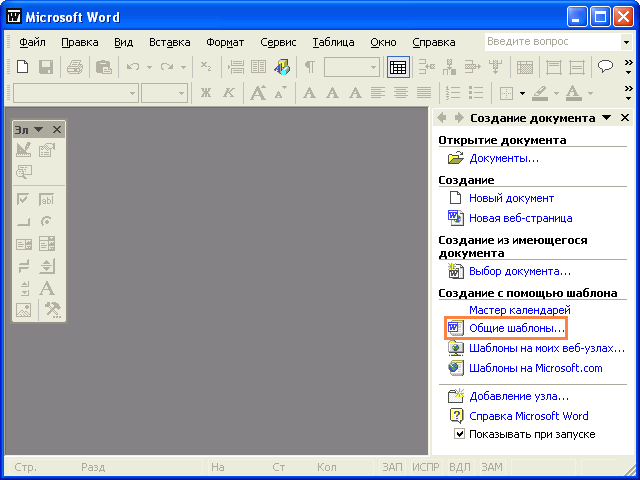Open Справка Microsoft Word link
This screenshot has height=480, width=640.
529,416
